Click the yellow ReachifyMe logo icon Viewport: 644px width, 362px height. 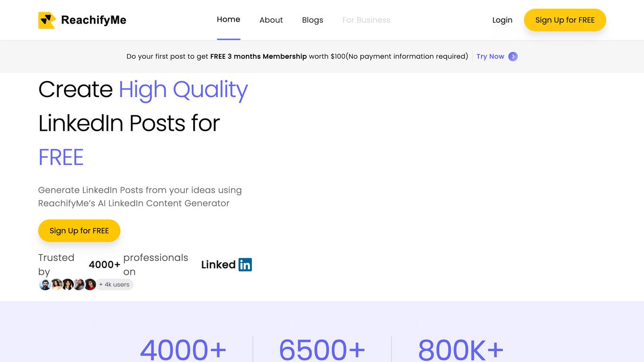tap(47, 20)
